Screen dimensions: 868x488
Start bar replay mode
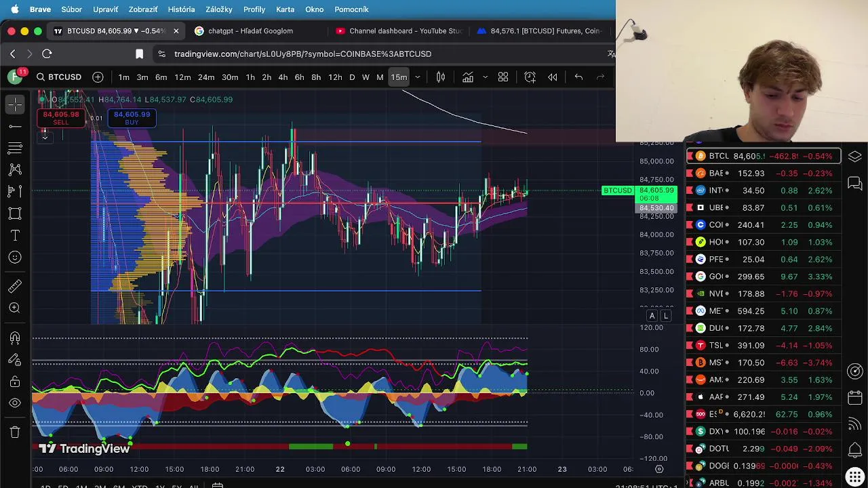click(x=553, y=77)
